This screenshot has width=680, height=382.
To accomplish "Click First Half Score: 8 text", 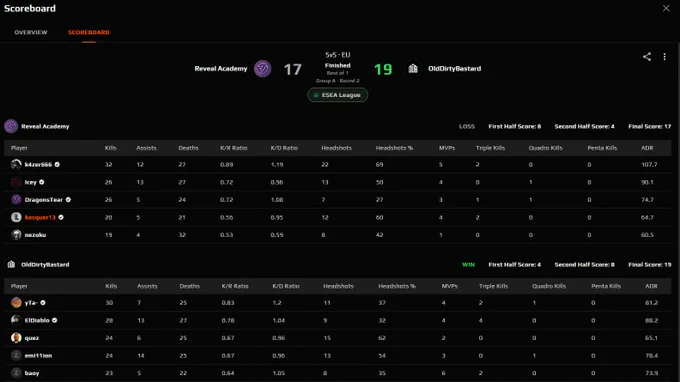I will (515, 126).
